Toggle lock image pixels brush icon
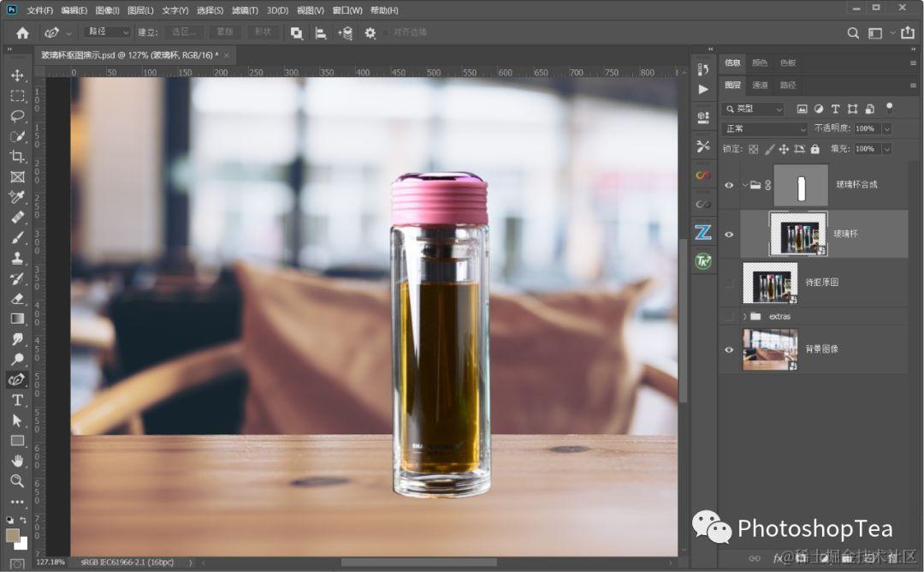This screenshot has width=924, height=572. click(769, 149)
